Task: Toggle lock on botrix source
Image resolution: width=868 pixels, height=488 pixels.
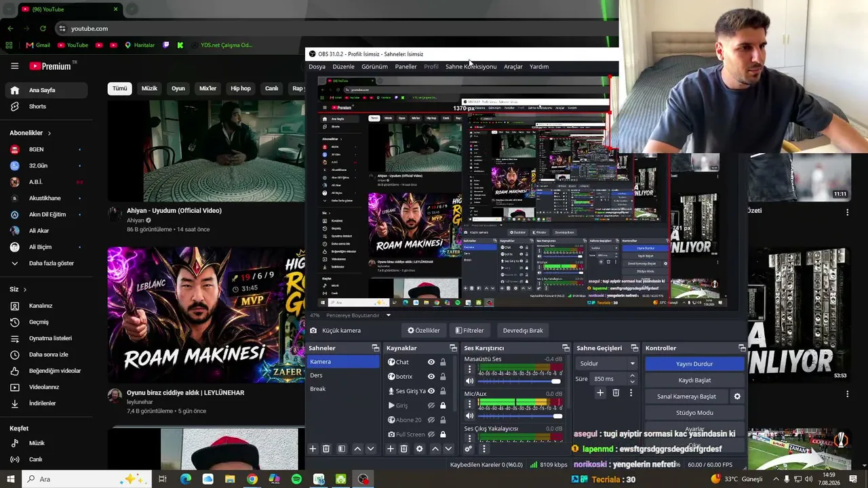Action: (x=443, y=376)
